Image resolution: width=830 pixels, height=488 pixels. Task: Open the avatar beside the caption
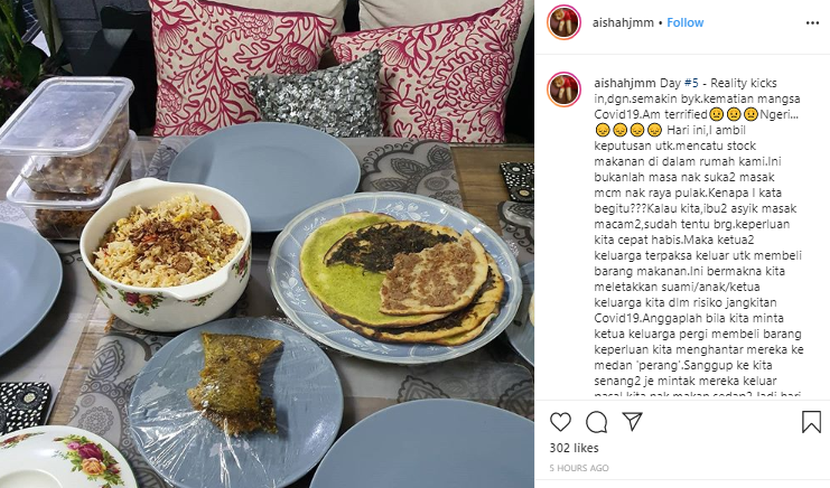pos(564,90)
